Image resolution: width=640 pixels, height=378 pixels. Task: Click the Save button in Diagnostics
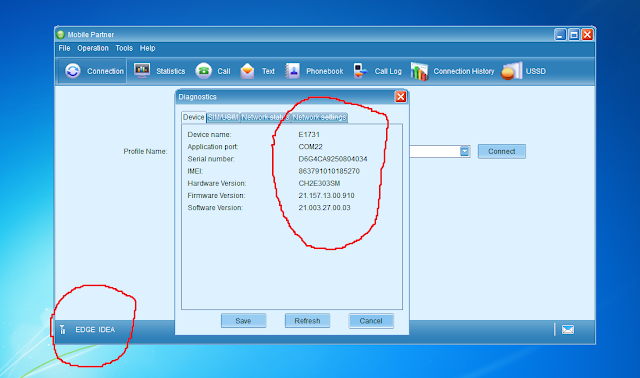pyautogui.click(x=243, y=321)
